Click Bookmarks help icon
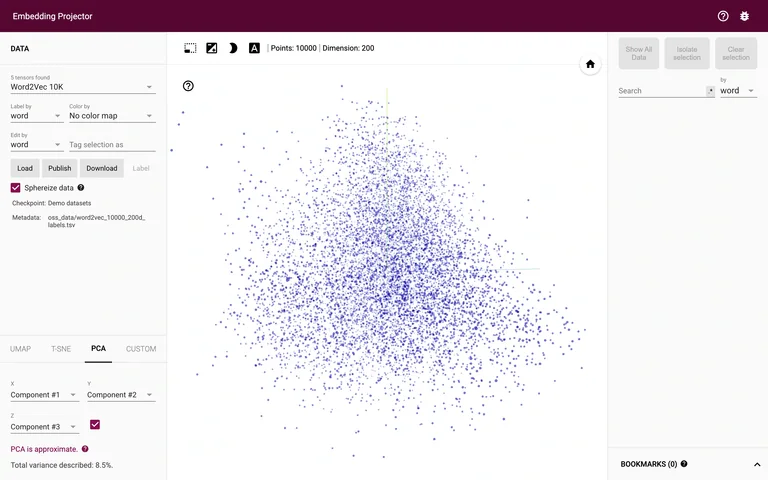The image size is (768, 480). [x=684, y=463]
